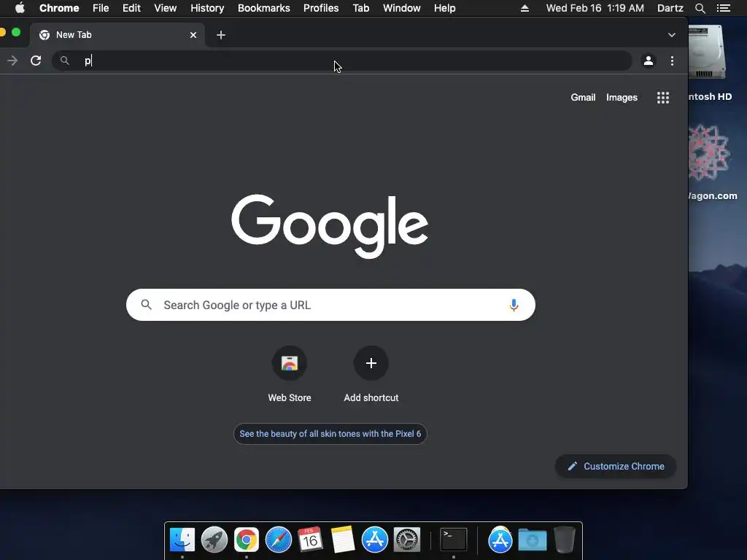The image size is (747, 560).
Task: Click the Downloads folder in Dock
Action: (532, 540)
